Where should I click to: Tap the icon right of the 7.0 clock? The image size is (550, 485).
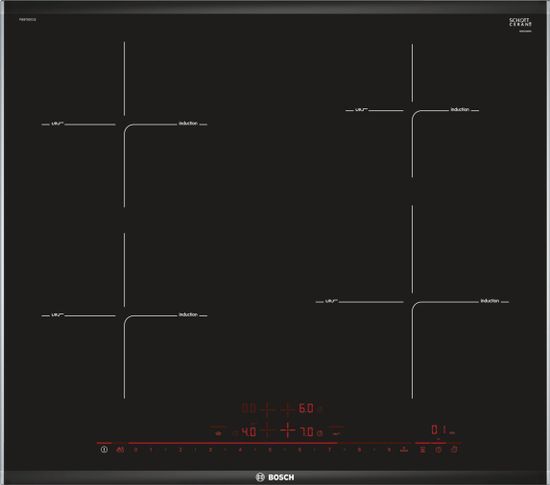tap(336, 433)
